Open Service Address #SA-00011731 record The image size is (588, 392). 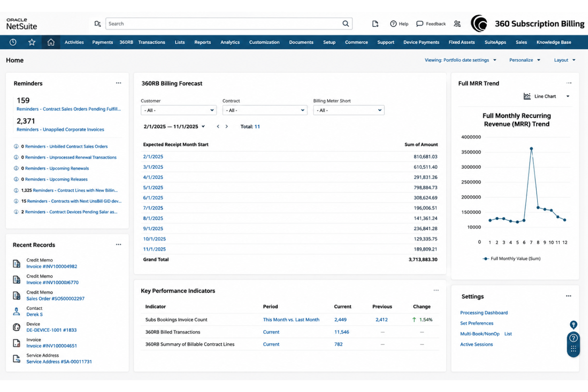[59, 362]
